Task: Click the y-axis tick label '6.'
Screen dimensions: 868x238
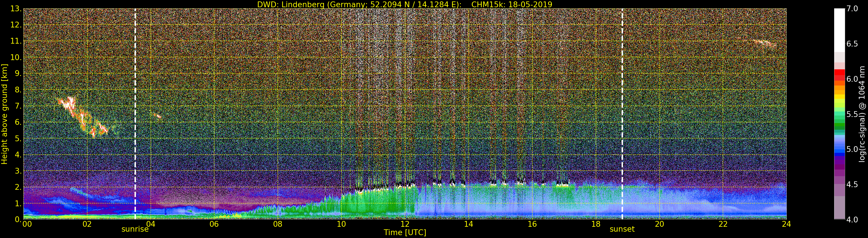Action: pos(18,122)
